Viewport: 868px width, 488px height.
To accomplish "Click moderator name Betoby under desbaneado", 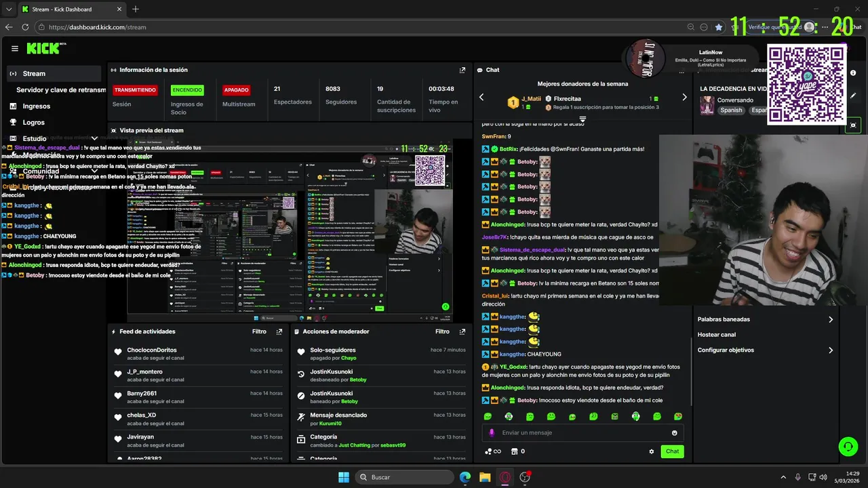I will pyautogui.click(x=358, y=380).
